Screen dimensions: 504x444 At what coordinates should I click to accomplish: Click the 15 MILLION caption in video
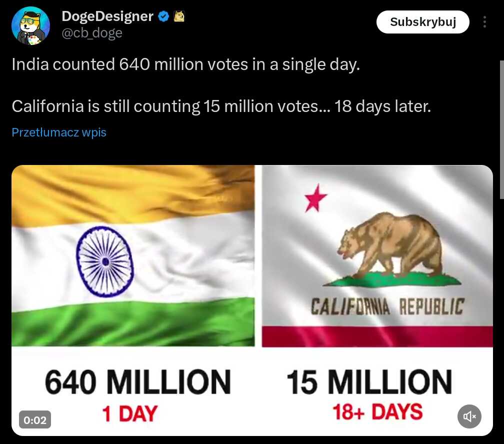coord(369,381)
